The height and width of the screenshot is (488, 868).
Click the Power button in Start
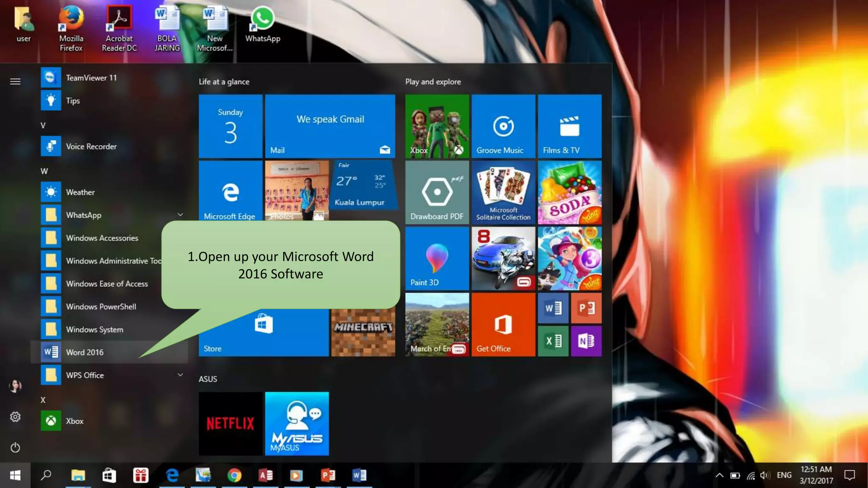(15, 447)
